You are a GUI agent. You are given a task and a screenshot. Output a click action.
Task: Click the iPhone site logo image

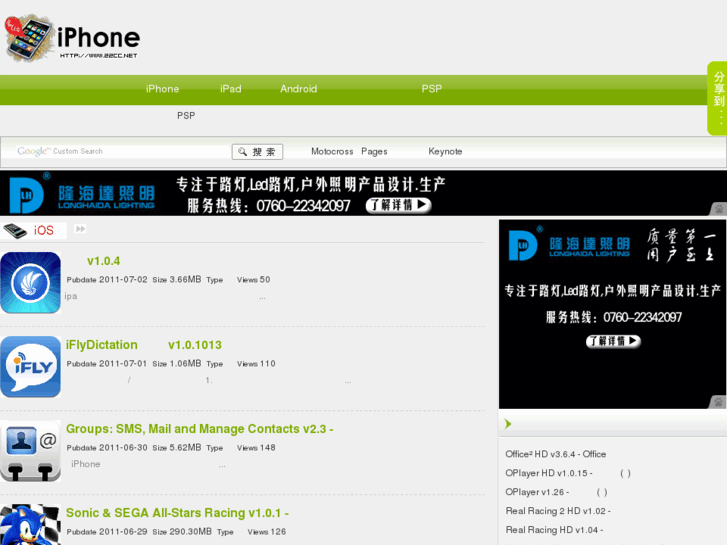pyautogui.click(x=72, y=38)
